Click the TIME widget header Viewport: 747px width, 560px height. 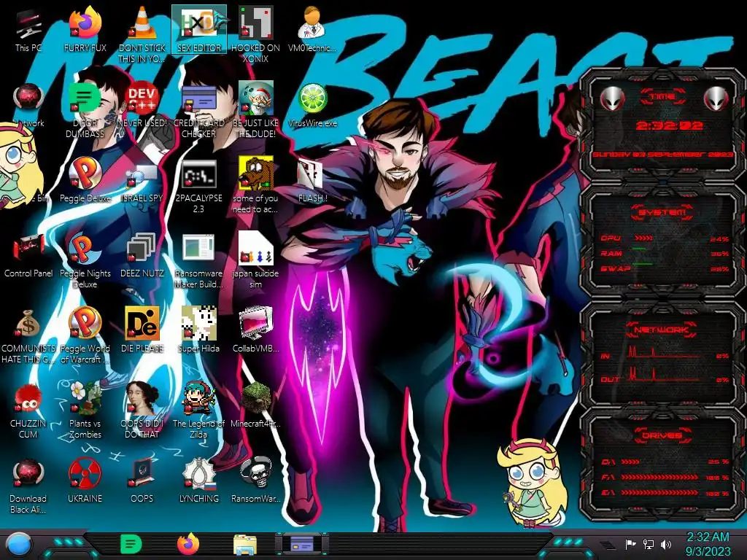(x=662, y=96)
